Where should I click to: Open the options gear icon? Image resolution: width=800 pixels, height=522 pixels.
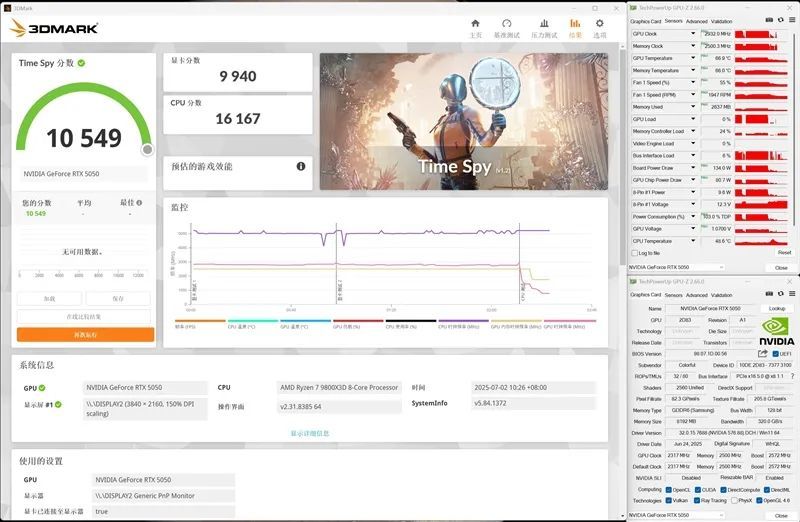[599, 23]
